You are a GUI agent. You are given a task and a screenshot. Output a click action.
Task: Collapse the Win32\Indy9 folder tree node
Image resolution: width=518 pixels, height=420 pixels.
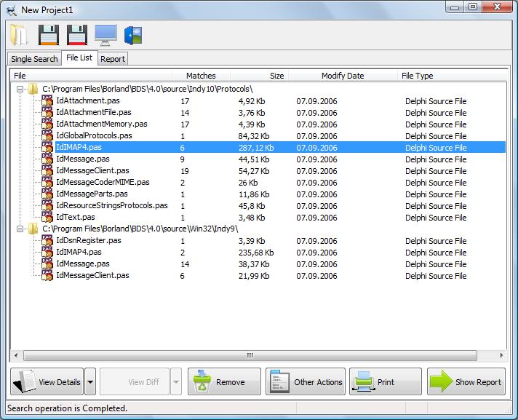20,229
